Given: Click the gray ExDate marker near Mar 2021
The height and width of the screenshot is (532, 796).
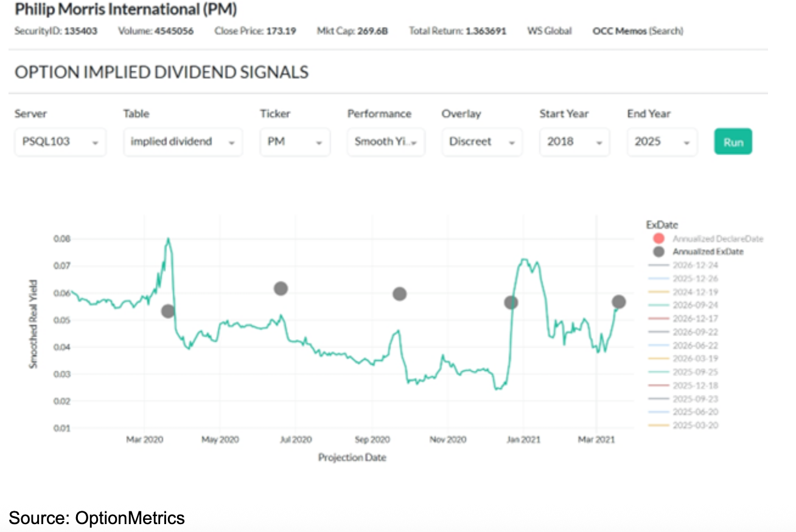Looking at the screenshot, I should tap(619, 301).
